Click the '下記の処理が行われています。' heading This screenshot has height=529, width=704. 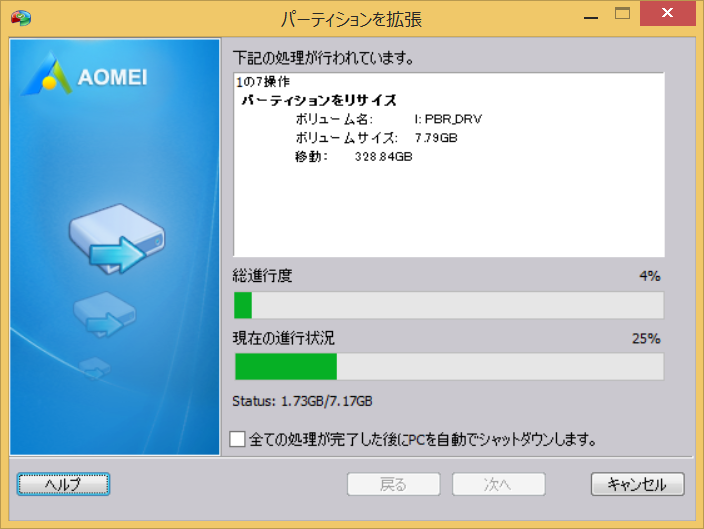pyautogui.click(x=323, y=58)
